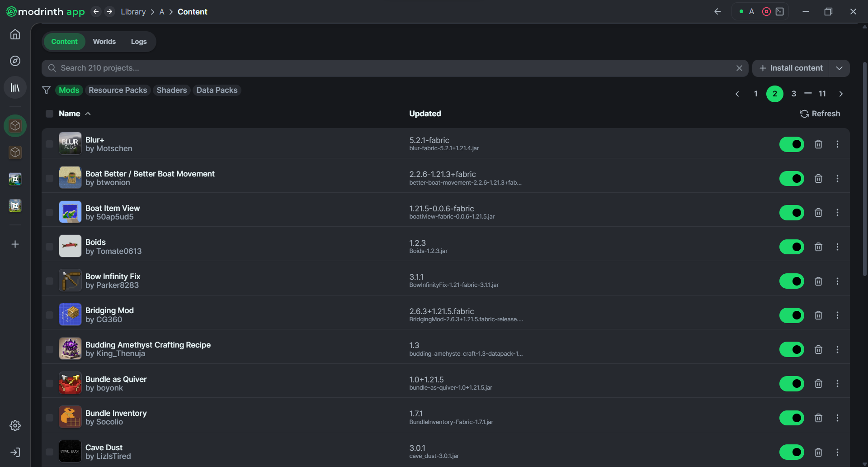Click the back arrow left of the running instance indicator
This screenshot has width=868, height=467.
pyautogui.click(x=717, y=12)
